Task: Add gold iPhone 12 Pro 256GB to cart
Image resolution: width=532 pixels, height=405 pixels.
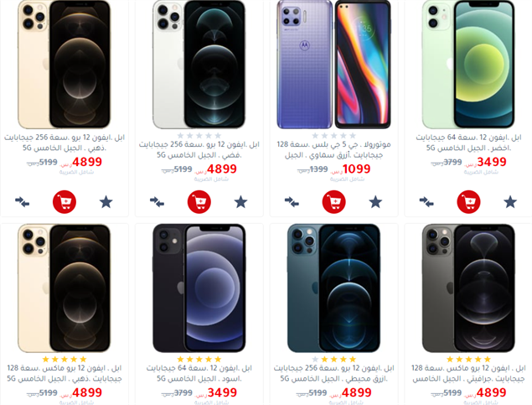Action: [x=65, y=202]
